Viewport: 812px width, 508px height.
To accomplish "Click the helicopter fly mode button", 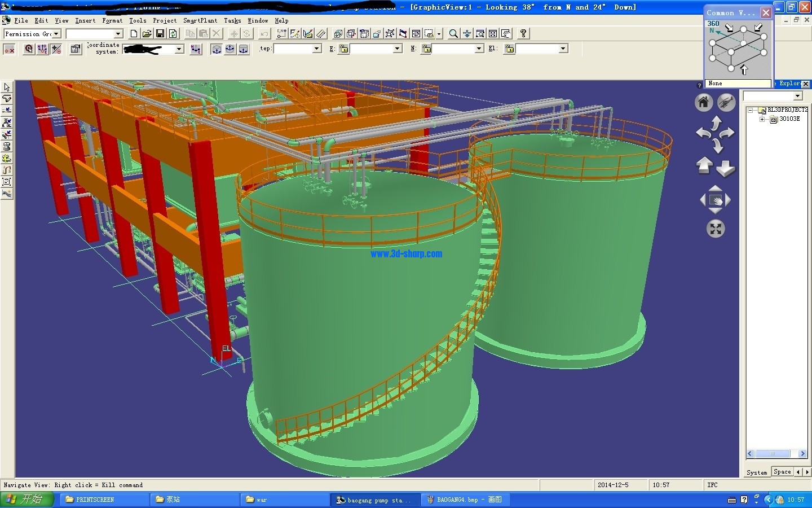I will [x=726, y=102].
